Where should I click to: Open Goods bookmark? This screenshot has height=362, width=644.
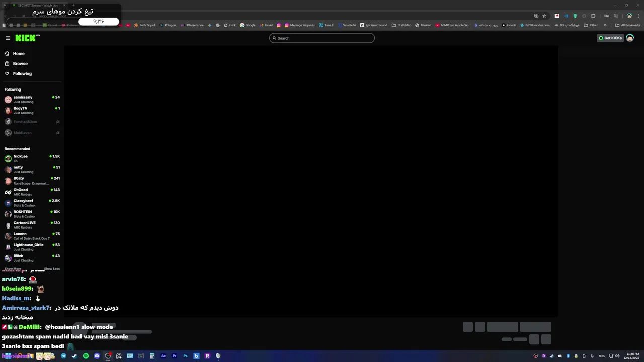pyautogui.click(x=509, y=25)
